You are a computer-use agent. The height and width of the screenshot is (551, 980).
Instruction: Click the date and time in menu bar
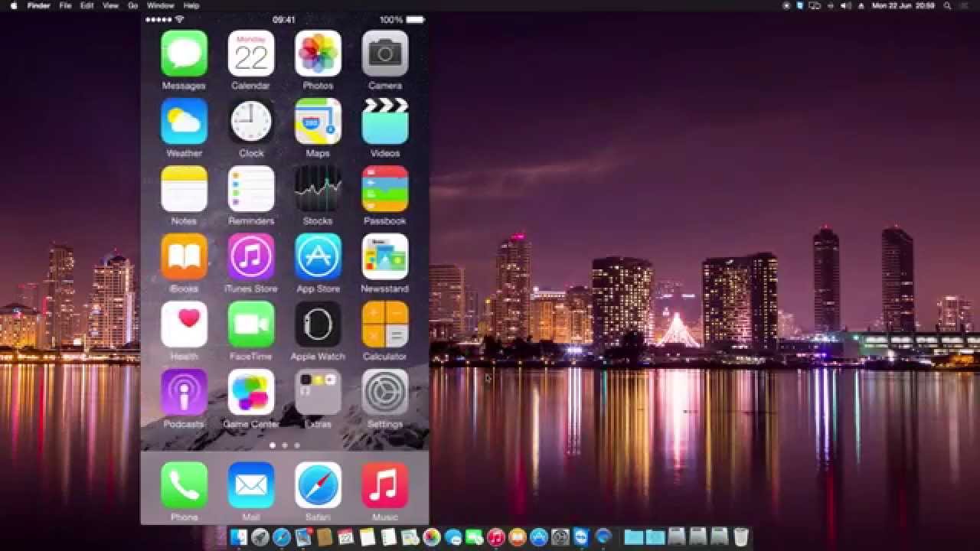[903, 5]
